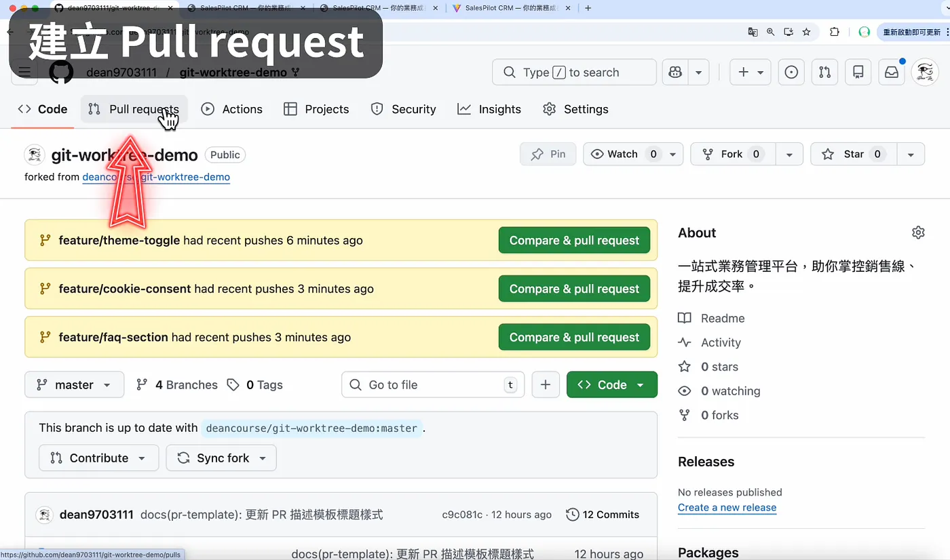Open the browser extensions puzzle icon
The image size is (950, 560).
(835, 32)
